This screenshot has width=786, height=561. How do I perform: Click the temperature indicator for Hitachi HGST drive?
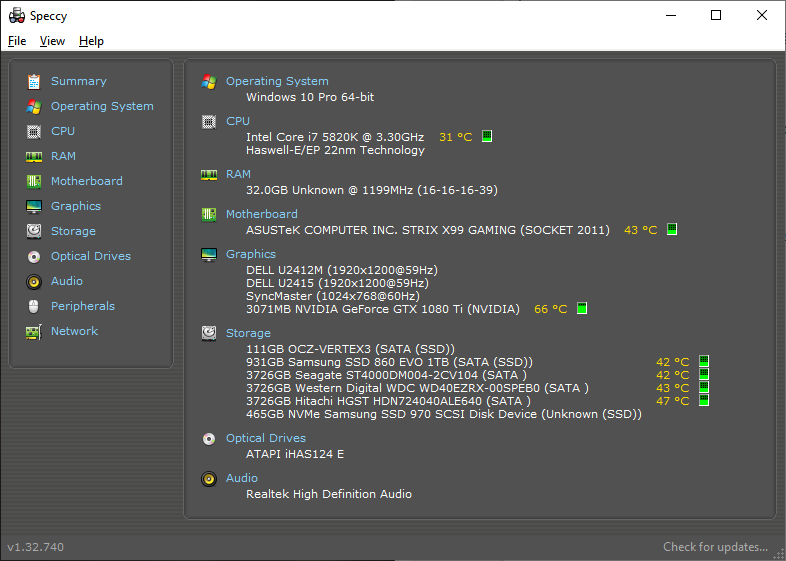[x=704, y=401]
